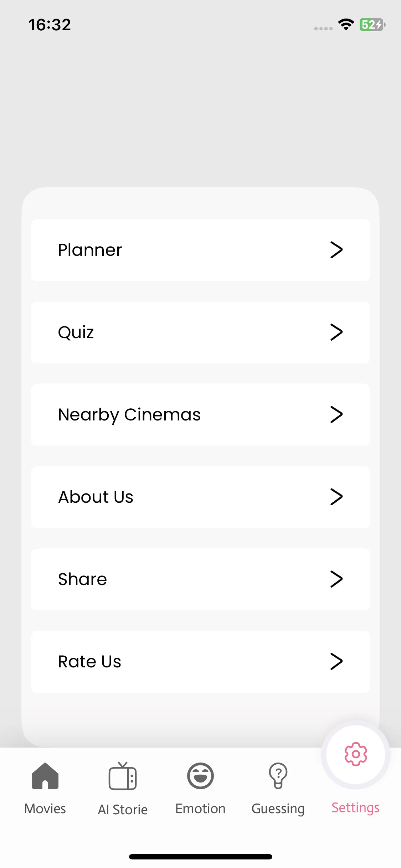The image size is (401, 868).
Task: Open the AI Storie TV icon
Action: [123, 776]
